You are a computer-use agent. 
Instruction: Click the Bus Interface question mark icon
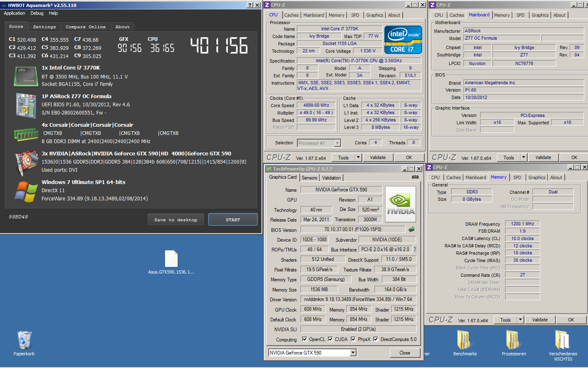tap(415, 249)
